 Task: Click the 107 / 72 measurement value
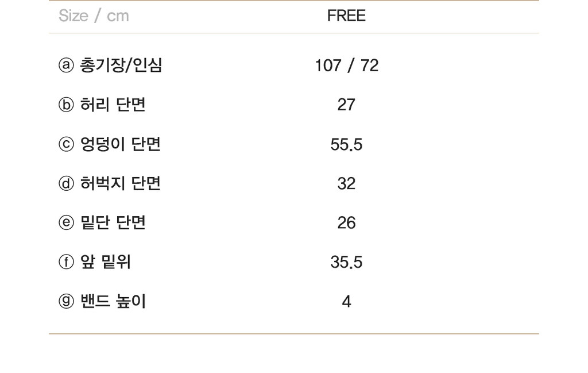[346, 66]
